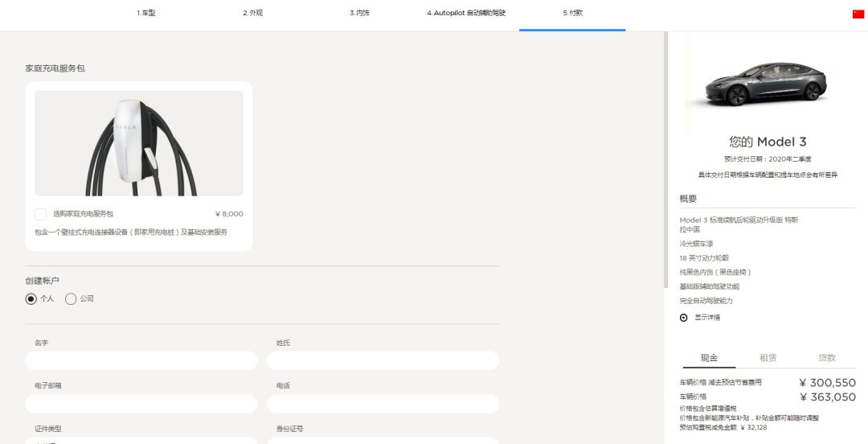868x444 pixels.
Task: Click the 完全自动驾驶能力 summary line
Action: click(x=706, y=301)
